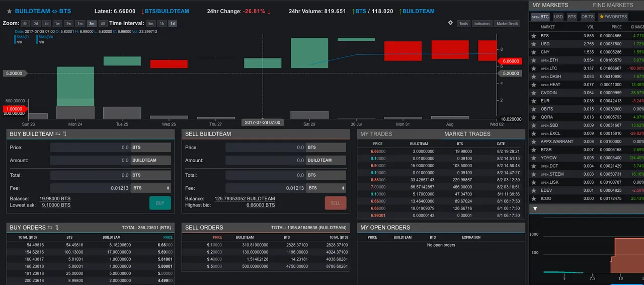644x285 pixels.
Task: Select USD base market tab
Action: pos(558,17)
